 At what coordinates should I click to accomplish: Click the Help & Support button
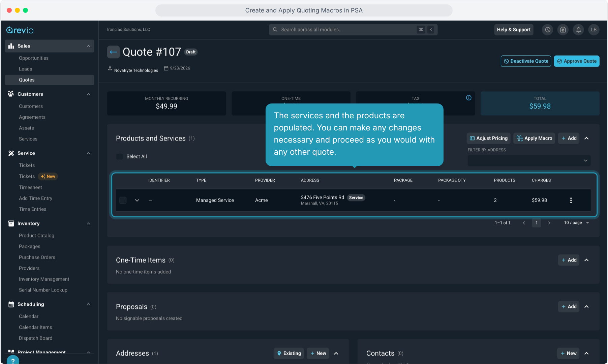click(x=514, y=30)
